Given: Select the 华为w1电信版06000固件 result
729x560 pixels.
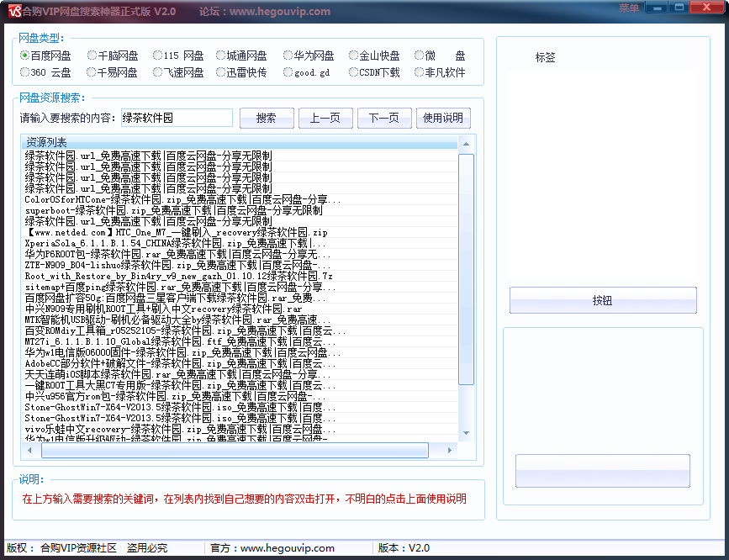Looking at the screenshot, I should [x=240, y=352].
